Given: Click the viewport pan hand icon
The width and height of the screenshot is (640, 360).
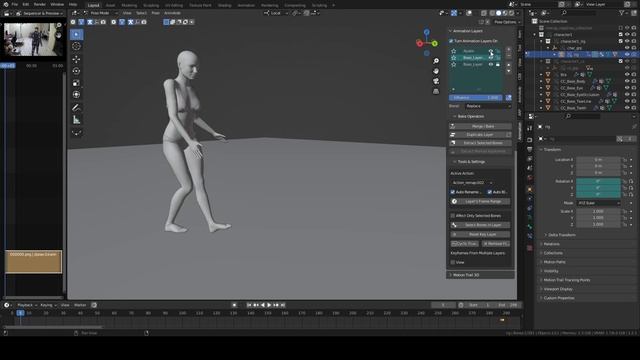Looking at the screenshot, I should tap(436, 71).
